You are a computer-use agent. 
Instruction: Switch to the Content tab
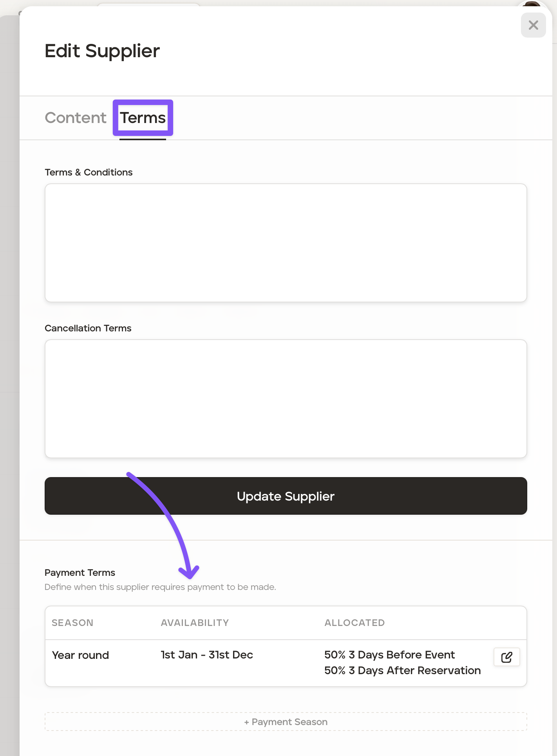[76, 118]
